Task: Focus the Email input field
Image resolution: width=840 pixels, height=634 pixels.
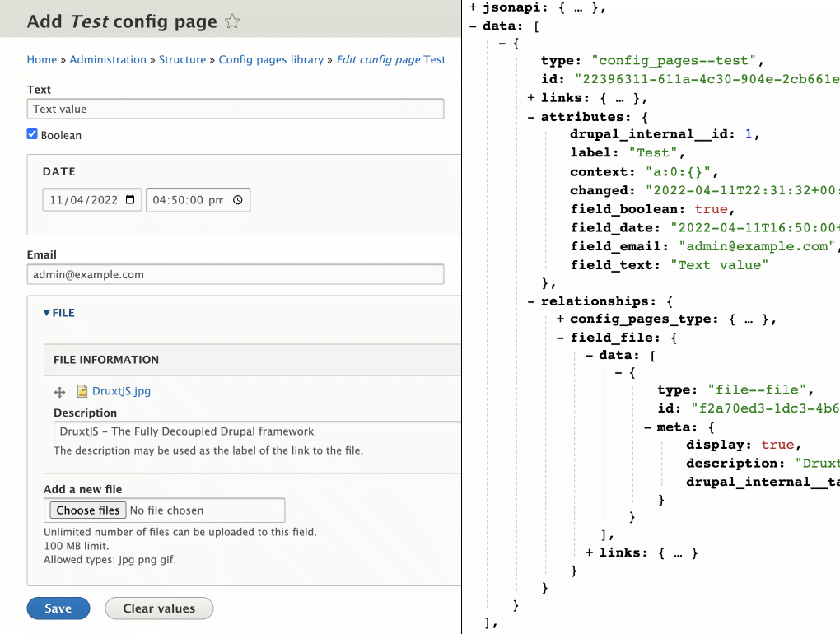Action: tap(236, 274)
